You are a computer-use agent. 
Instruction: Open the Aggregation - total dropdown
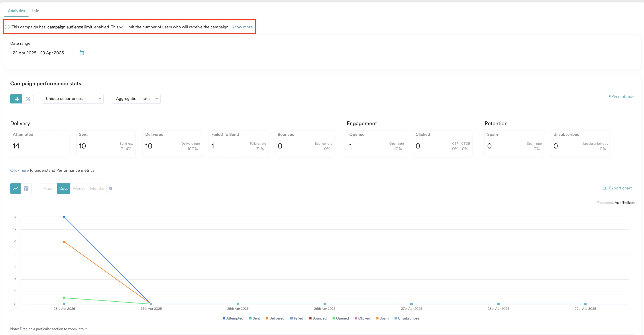point(137,98)
